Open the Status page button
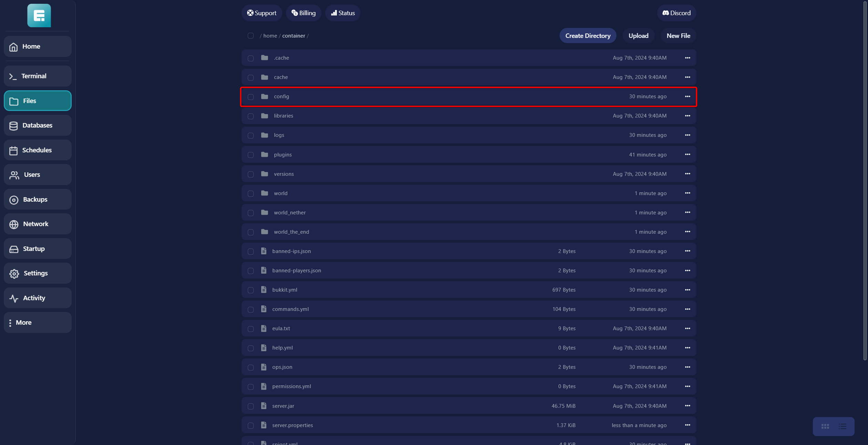Screen dimensions: 868x445 click(343, 13)
